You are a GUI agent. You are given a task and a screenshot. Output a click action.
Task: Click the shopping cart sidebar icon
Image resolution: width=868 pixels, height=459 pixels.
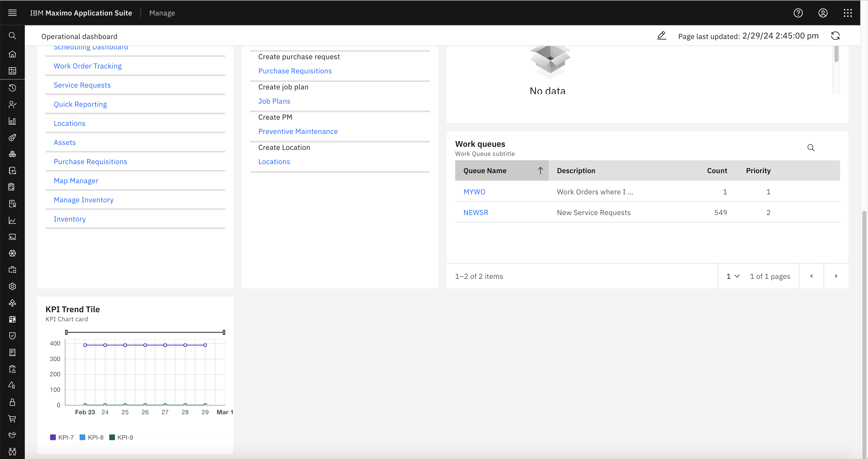pyautogui.click(x=12, y=419)
